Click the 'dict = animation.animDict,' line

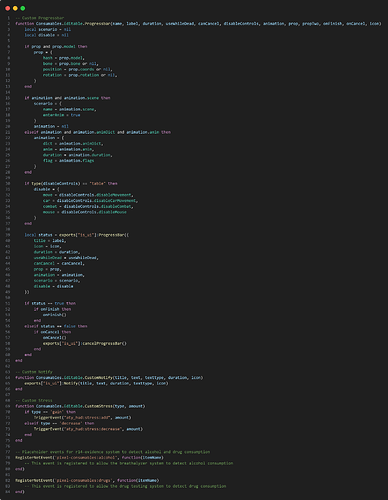pyautogui.click(x=73, y=143)
